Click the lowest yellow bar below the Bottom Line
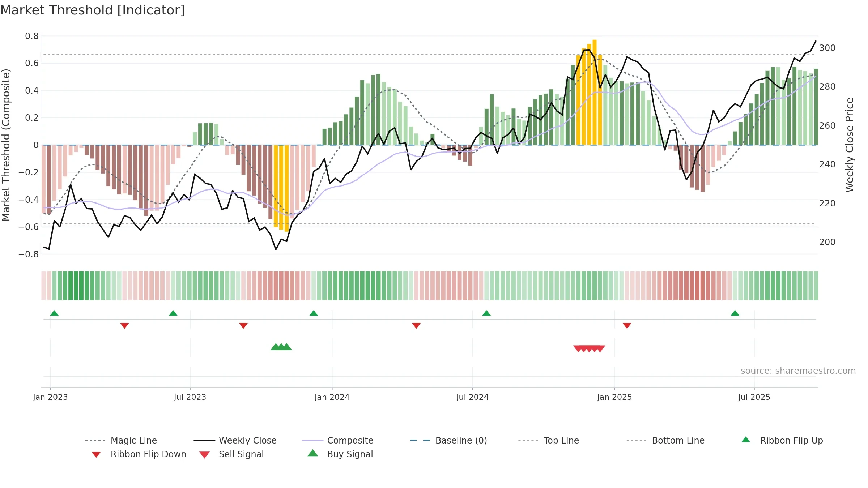Image resolution: width=868 pixels, height=488 pixels. [x=287, y=188]
